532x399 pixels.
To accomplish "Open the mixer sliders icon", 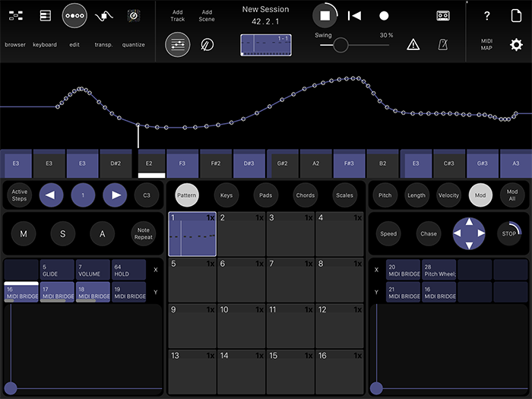I will tap(177, 44).
